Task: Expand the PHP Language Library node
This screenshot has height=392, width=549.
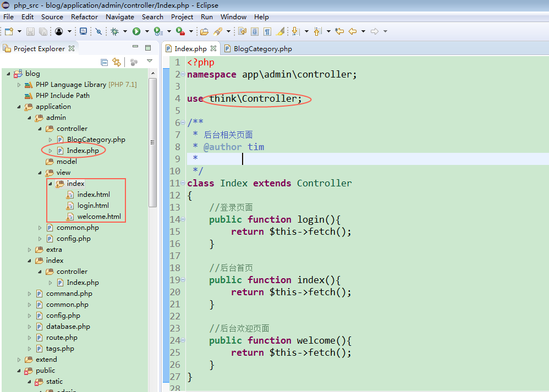Action: pyautogui.click(x=19, y=85)
